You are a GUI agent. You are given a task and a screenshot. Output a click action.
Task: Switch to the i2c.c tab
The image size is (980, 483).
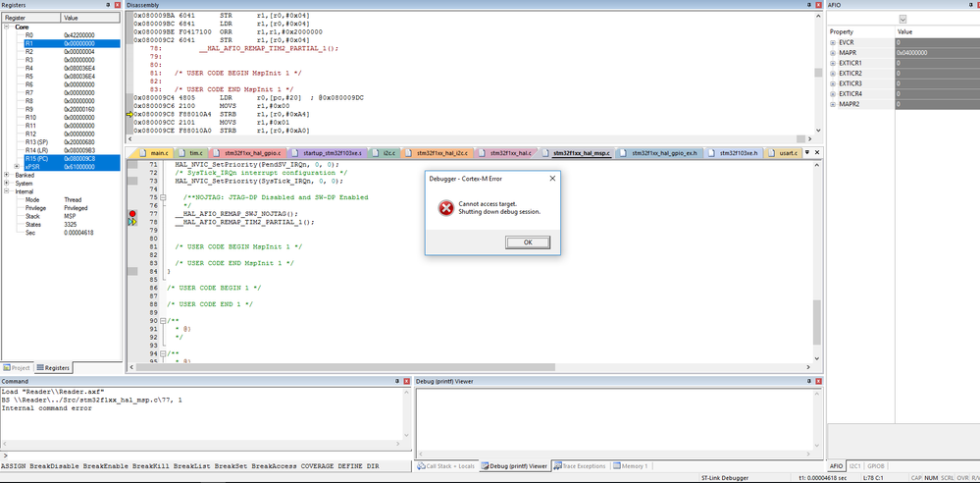click(384, 153)
